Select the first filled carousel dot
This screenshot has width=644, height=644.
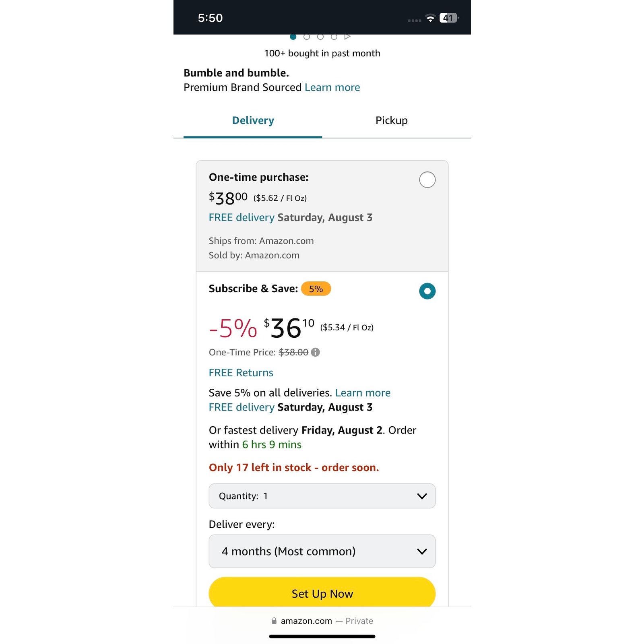point(293,37)
